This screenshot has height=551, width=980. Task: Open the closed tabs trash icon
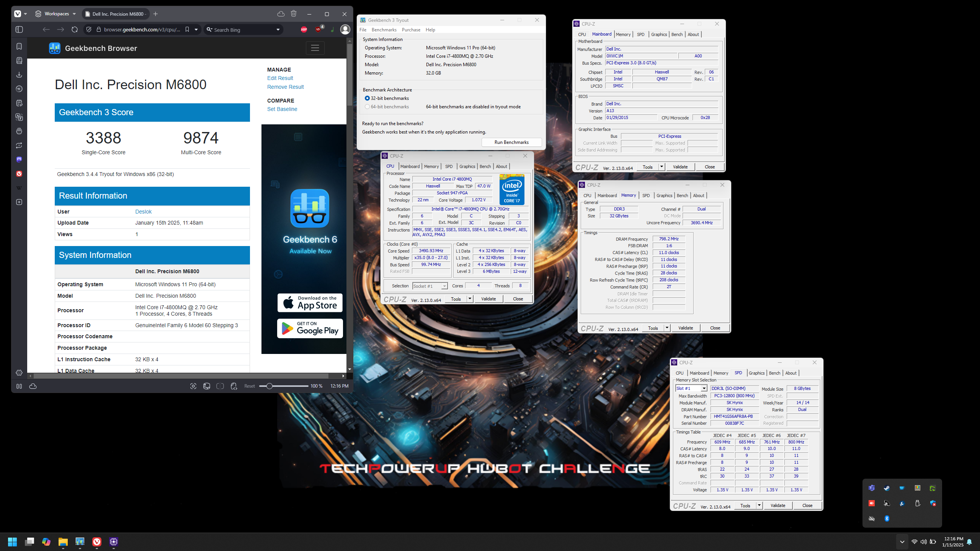tap(294, 14)
